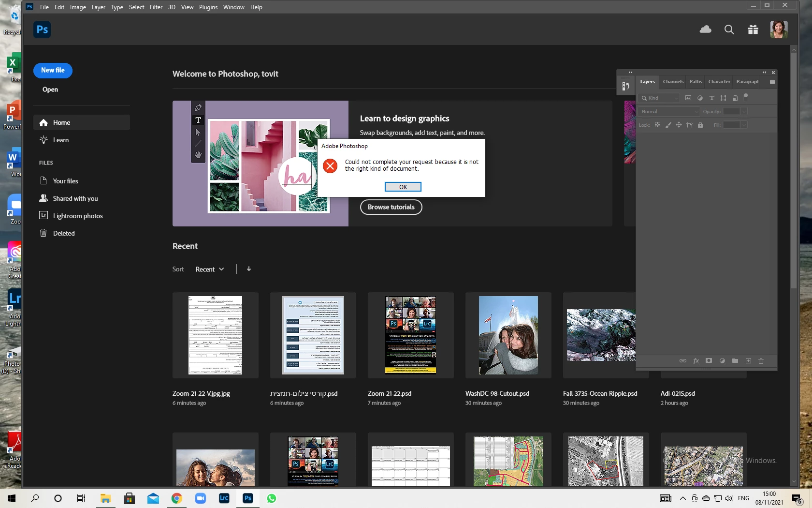
Task: Open Lightroom photos in the sidebar
Action: 82,216
